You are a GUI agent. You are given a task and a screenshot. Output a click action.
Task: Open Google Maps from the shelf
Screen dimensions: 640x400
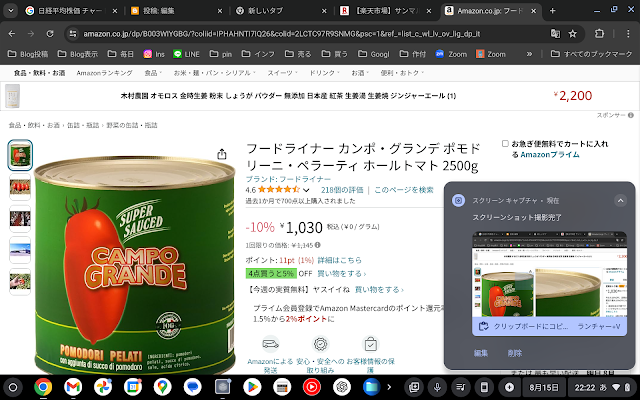pyautogui.click(x=162, y=387)
